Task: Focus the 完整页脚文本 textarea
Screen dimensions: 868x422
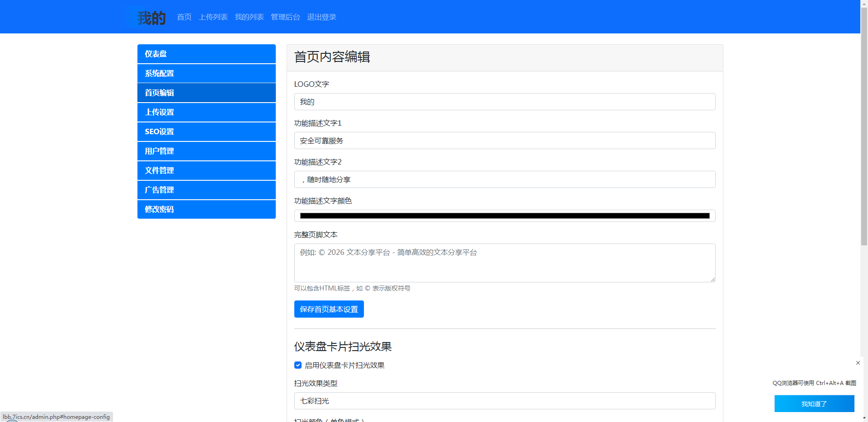Action: pyautogui.click(x=504, y=263)
